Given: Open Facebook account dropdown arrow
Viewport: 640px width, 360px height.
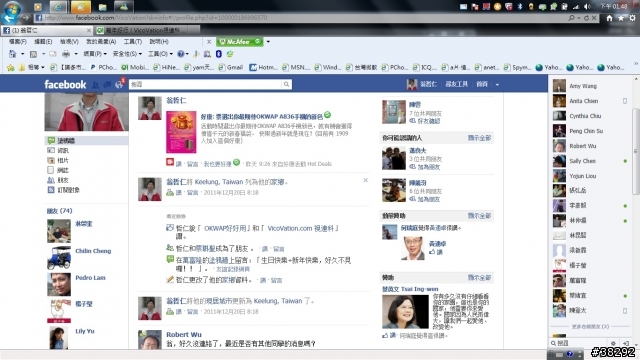Looking at the screenshot, I should pyautogui.click(x=497, y=84).
